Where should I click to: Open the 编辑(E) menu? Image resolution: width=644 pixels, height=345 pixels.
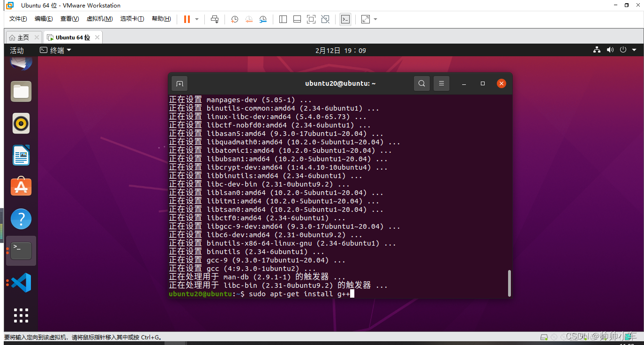pyautogui.click(x=44, y=19)
